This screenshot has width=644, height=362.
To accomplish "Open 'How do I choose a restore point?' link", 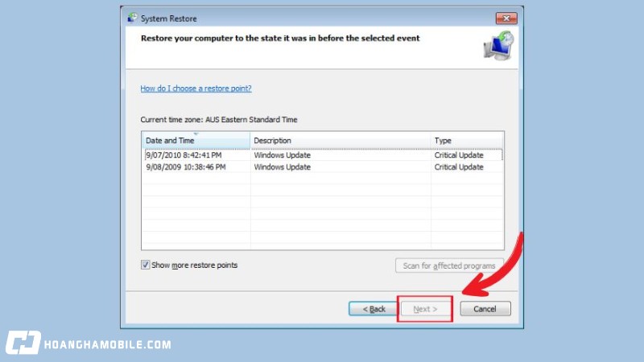I will tap(196, 88).
